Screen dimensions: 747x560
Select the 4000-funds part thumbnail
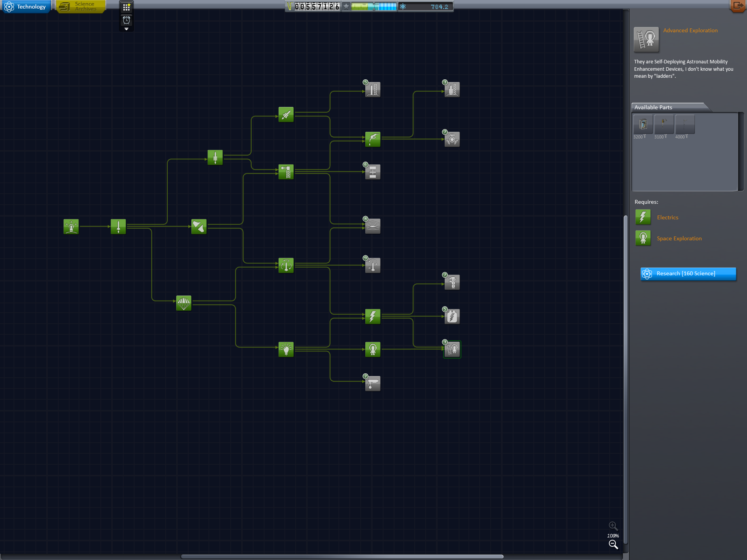(x=685, y=124)
